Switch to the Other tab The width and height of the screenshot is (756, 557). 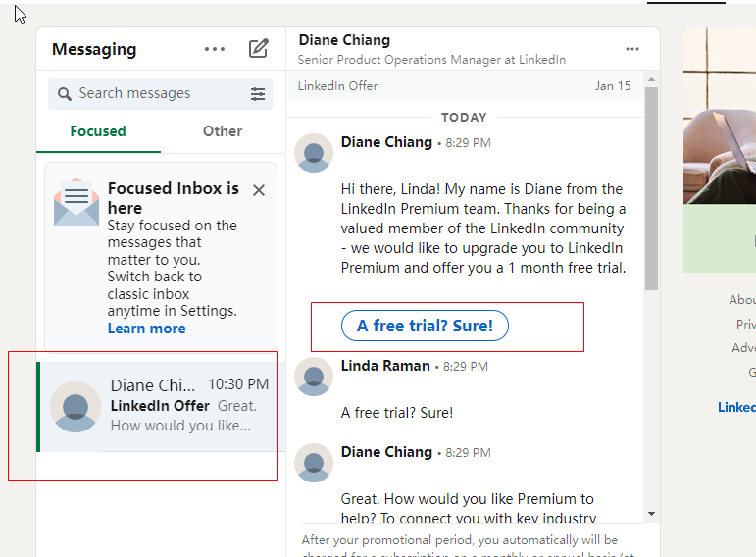[223, 131]
